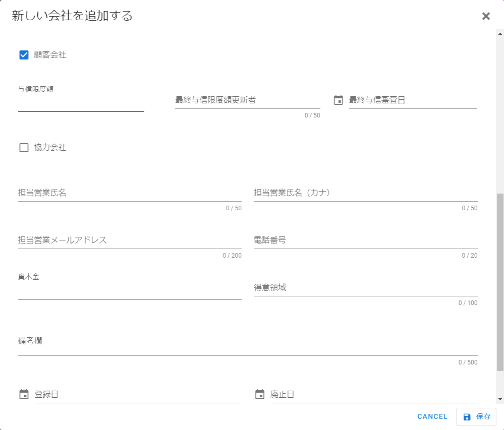Click the save disk icon on the 保存 button

point(466,417)
